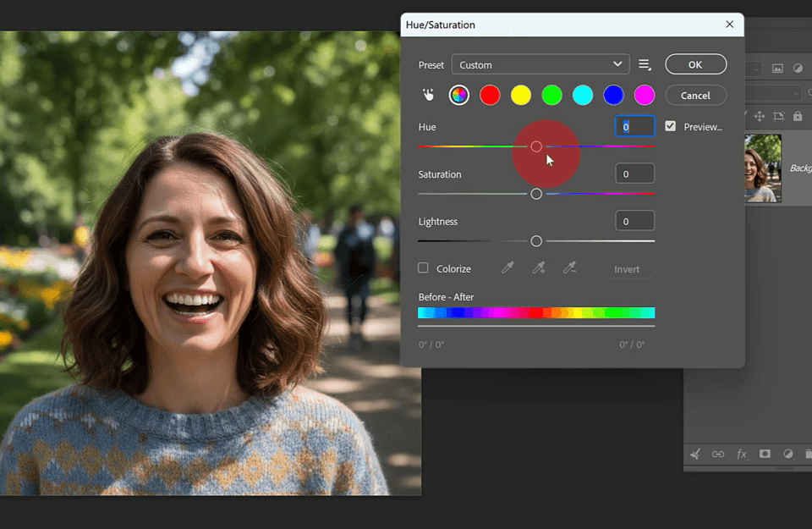Select the Add to Sample eyedropper

pyautogui.click(x=539, y=267)
